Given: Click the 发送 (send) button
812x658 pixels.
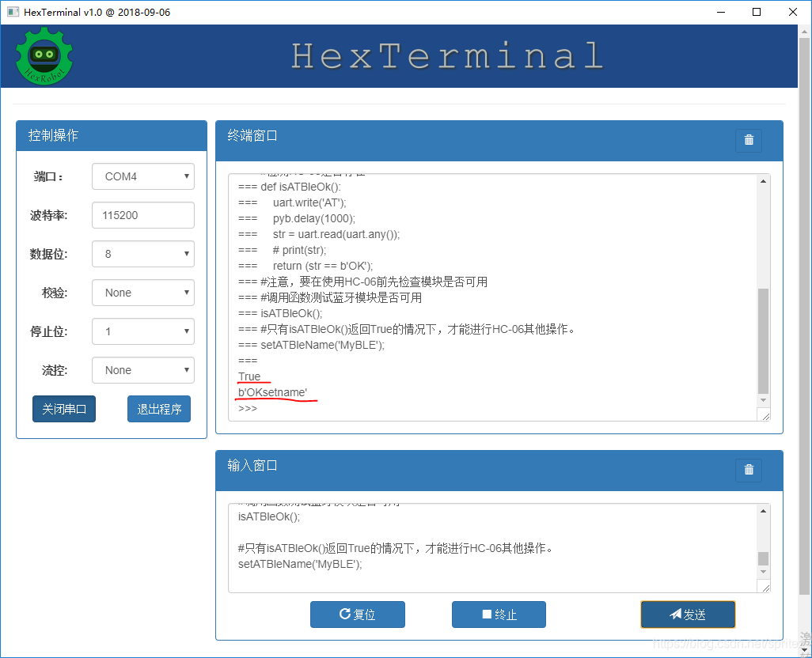Looking at the screenshot, I should pyautogui.click(x=688, y=615).
